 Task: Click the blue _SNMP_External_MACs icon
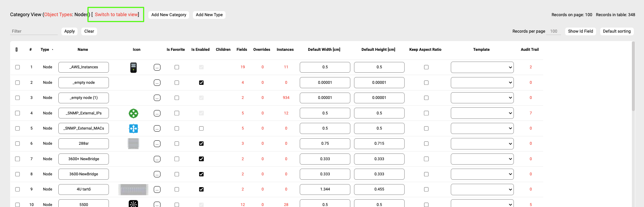click(x=134, y=129)
